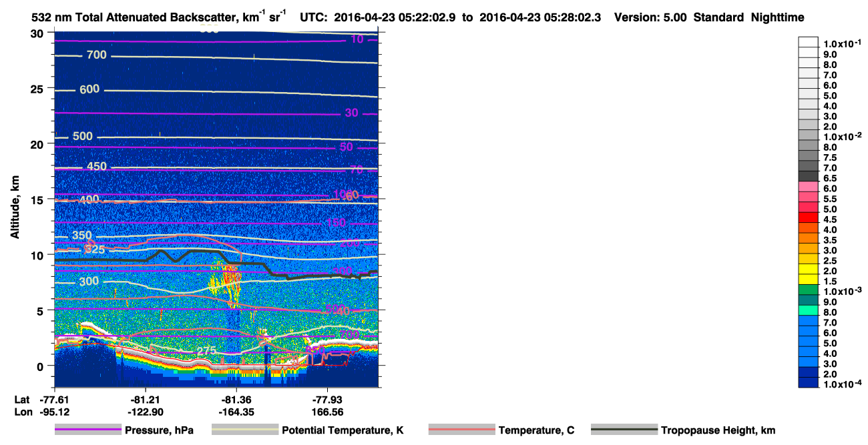Click the 'Tropopause Height, km' legend label
This screenshot has width=868, height=445.
pyautogui.click(x=718, y=430)
